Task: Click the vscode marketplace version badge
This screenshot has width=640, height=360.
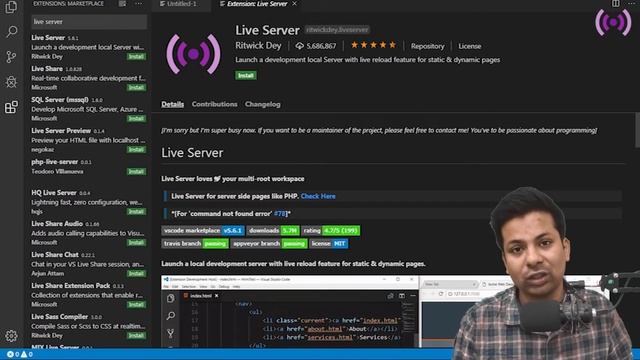Action: pyautogui.click(x=203, y=231)
